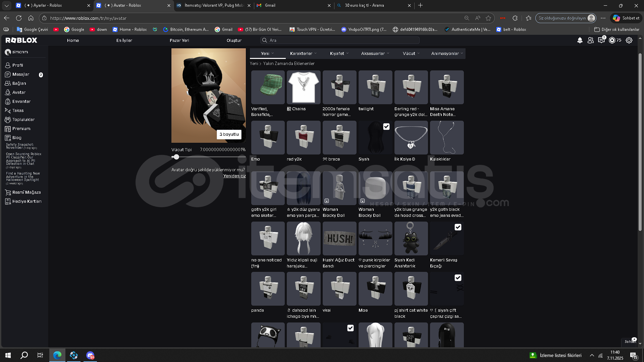The height and width of the screenshot is (362, 644).
Task: Click the Robux balance icon
Action: pyautogui.click(x=612, y=40)
